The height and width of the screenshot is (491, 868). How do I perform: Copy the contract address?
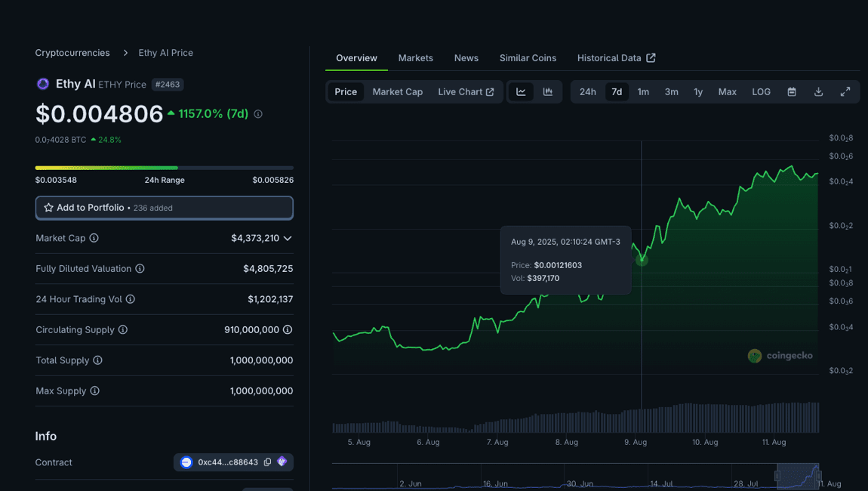[x=267, y=462]
